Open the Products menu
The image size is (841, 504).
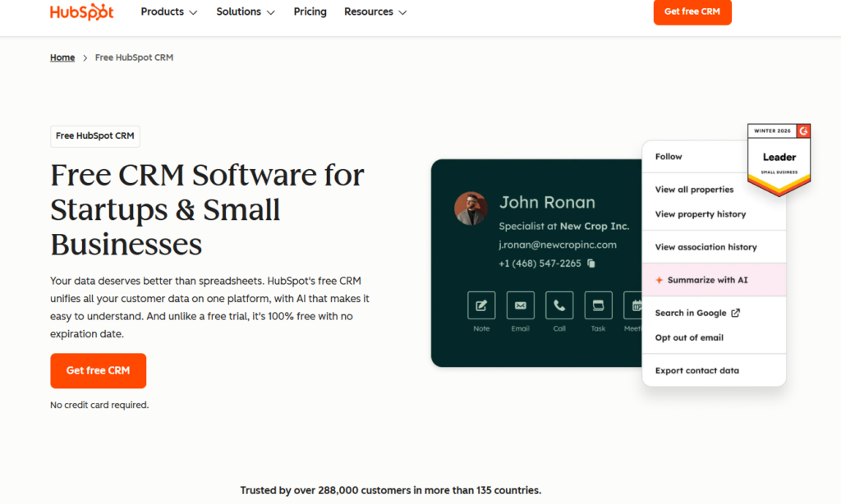click(169, 11)
